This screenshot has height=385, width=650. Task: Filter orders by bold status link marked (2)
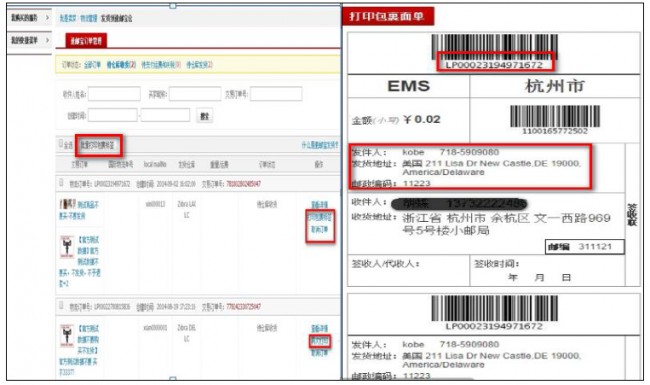coord(121,65)
